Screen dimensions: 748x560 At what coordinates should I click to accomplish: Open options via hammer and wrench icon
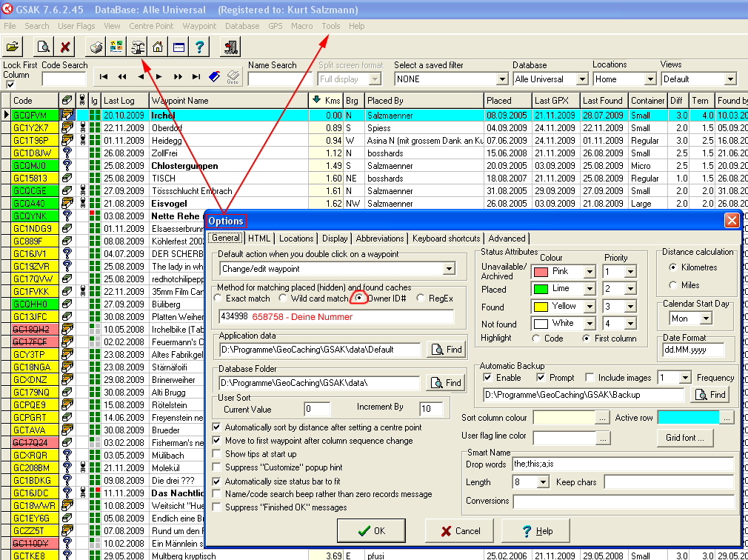(x=138, y=47)
